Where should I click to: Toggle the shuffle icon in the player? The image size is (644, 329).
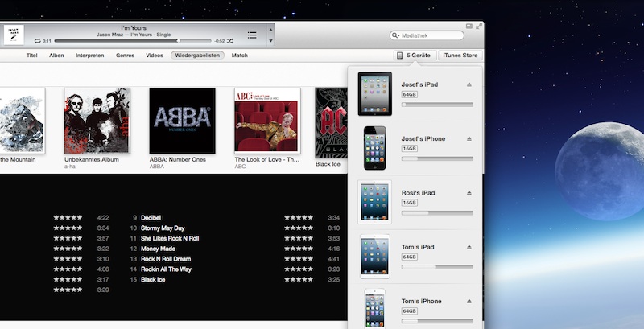pos(230,41)
